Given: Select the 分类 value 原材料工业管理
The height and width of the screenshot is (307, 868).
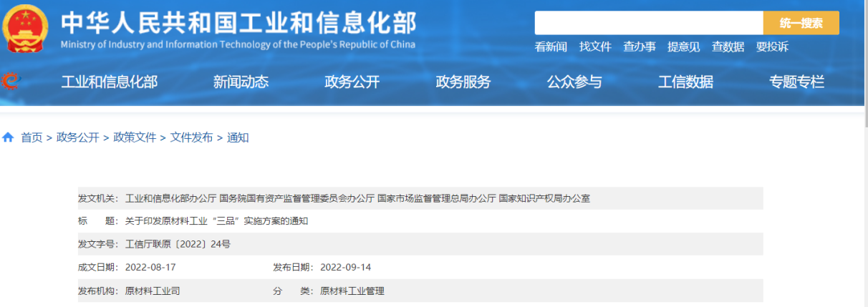Looking at the screenshot, I should click(x=352, y=291).
